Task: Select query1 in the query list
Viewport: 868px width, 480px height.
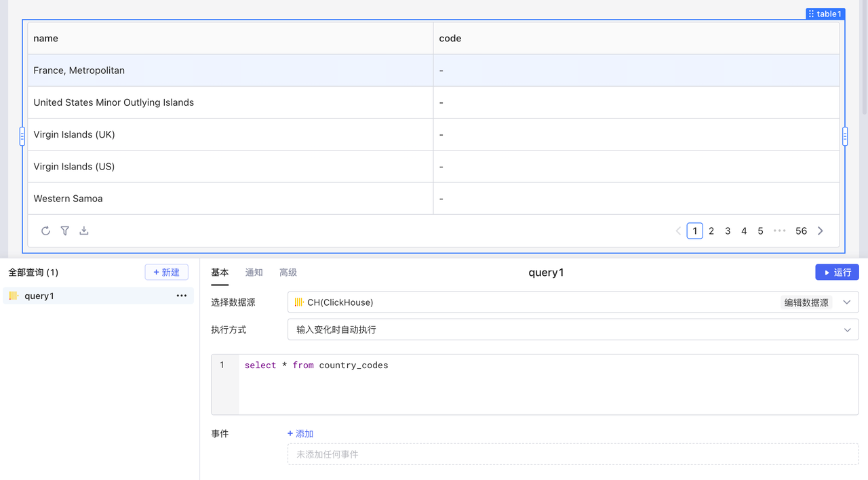Action: coord(39,296)
